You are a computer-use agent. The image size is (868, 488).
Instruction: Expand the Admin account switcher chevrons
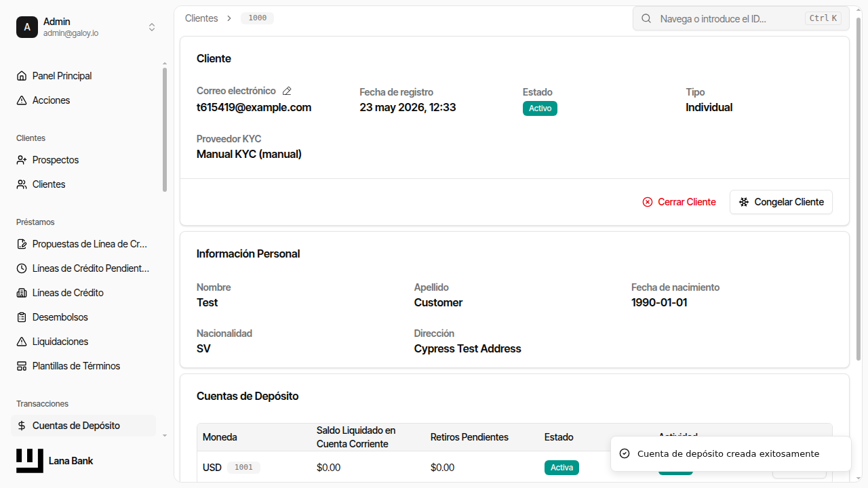click(152, 27)
